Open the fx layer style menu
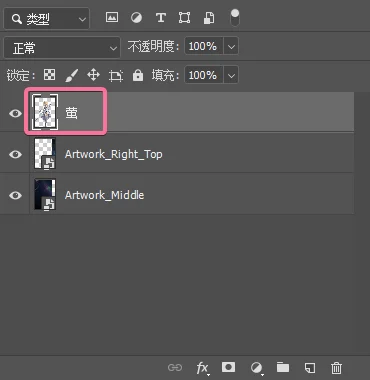 (x=203, y=368)
